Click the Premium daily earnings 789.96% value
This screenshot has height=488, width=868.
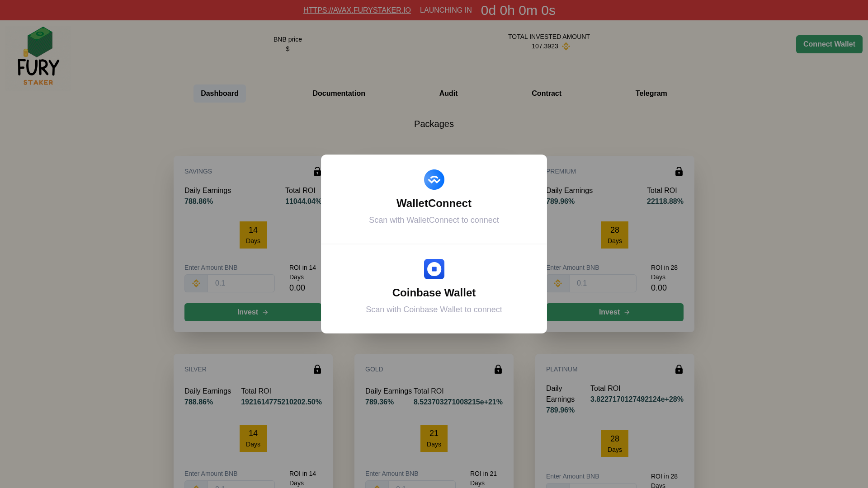tap(560, 202)
